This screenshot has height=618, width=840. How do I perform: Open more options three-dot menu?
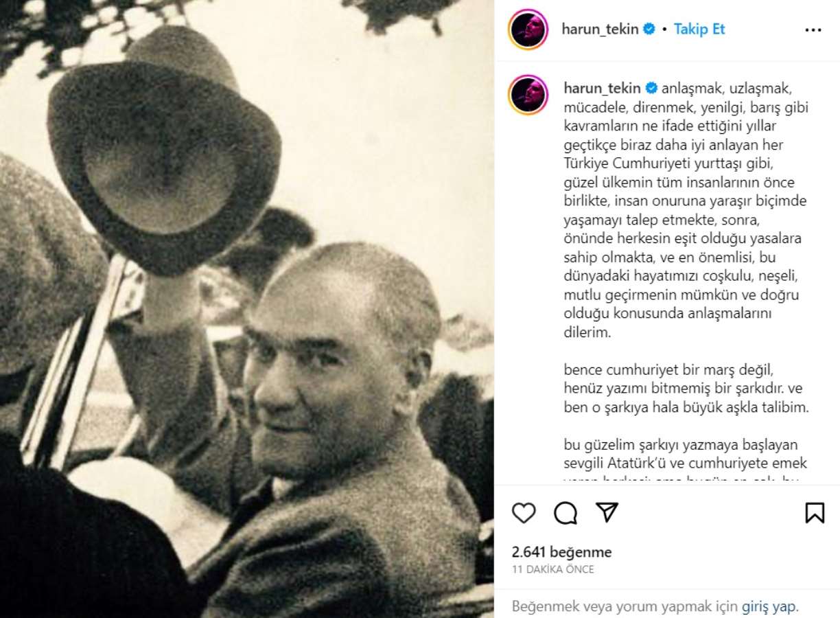[x=813, y=30]
